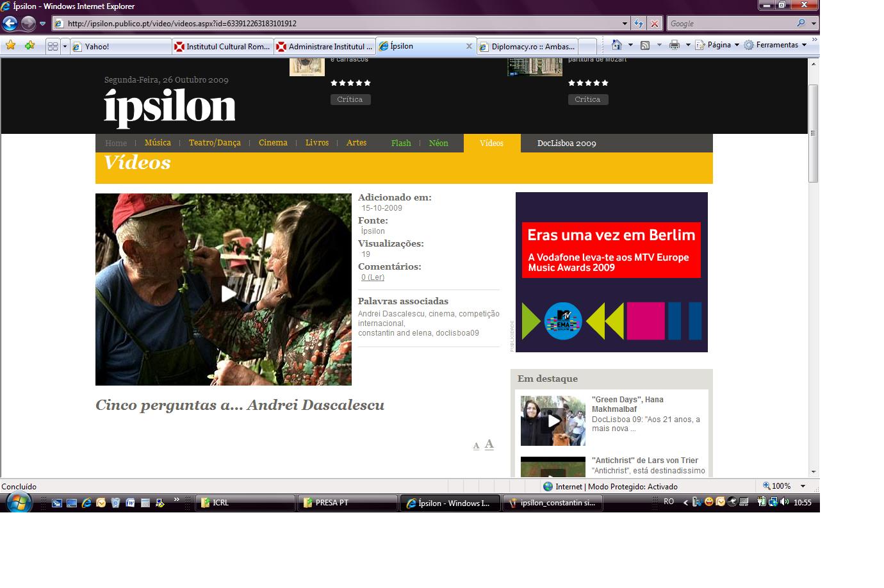Click the Home page icon
The image size is (884, 588).
616,45
